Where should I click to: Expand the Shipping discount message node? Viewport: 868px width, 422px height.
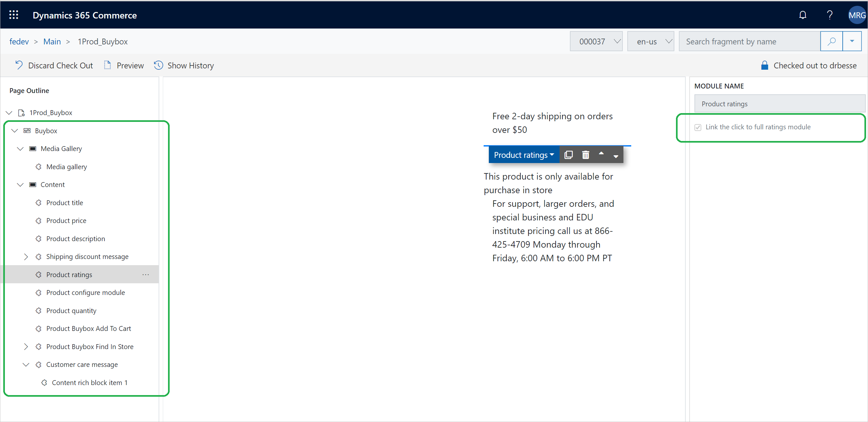click(x=26, y=256)
